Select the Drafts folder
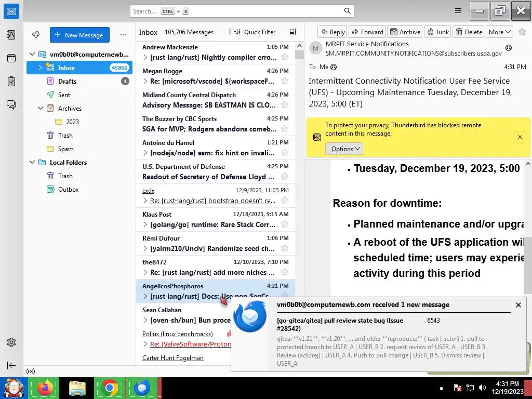 point(79,81)
